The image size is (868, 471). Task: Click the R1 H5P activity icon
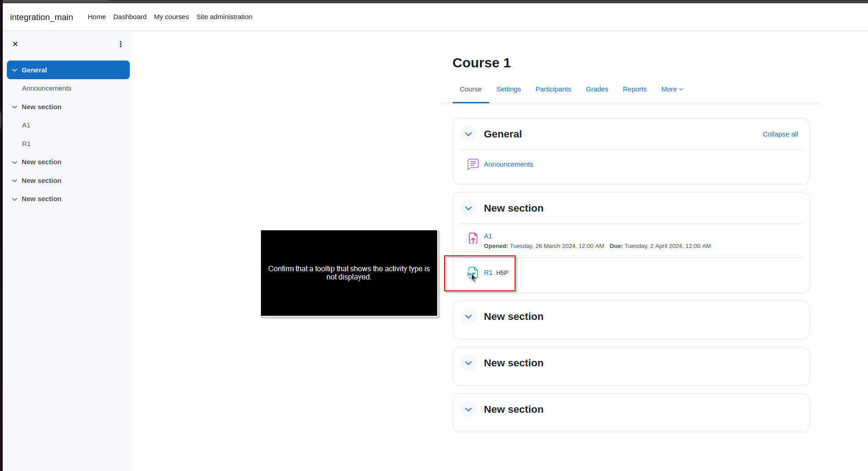[473, 273]
